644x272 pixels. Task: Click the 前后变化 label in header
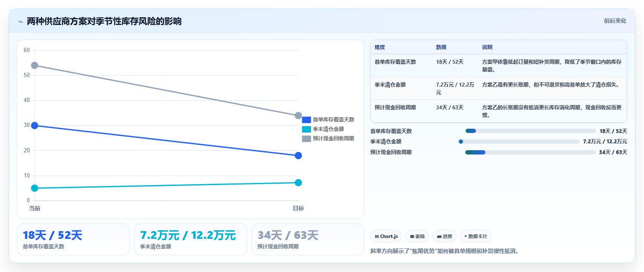point(615,21)
